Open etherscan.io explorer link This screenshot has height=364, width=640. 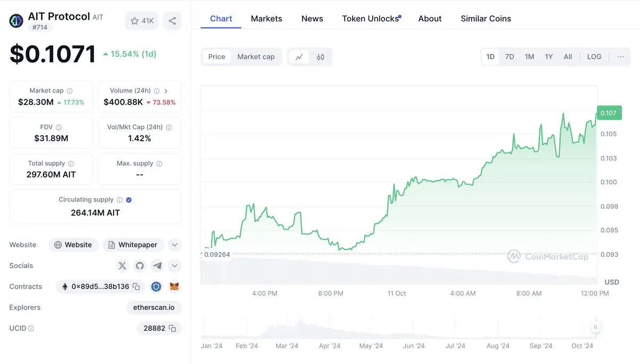[x=154, y=308]
